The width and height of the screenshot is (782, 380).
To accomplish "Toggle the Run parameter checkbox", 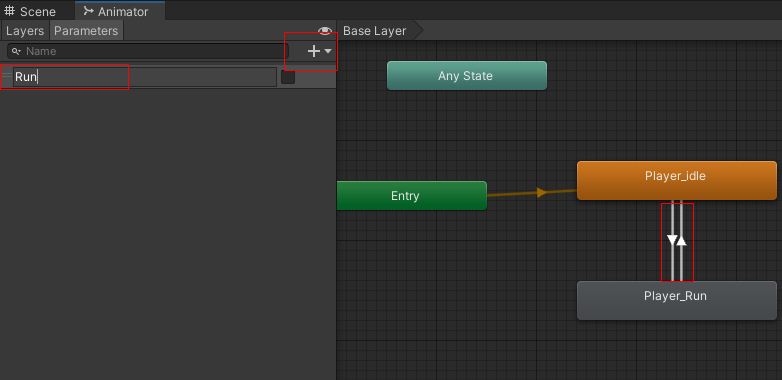I will 288,77.
